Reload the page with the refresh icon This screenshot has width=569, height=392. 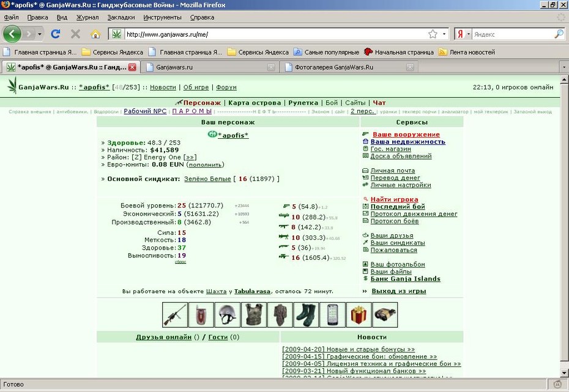pyautogui.click(x=56, y=34)
